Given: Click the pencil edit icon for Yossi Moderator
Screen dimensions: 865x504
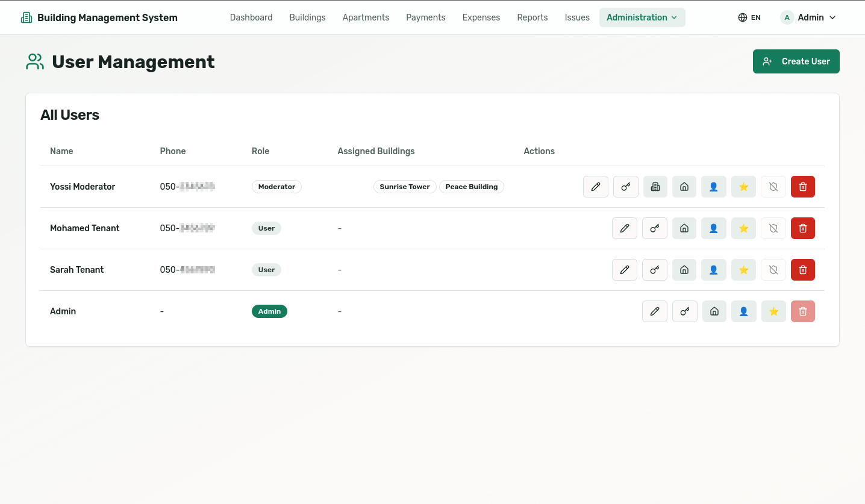Looking at the screenshot, I should [595, 187].
